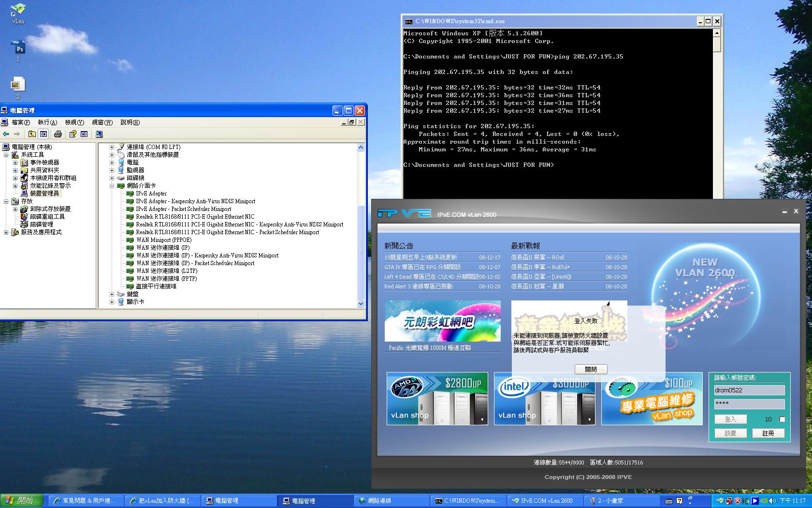This screenshot has height=508, width=812.
Task: Click the Back arrow in Computer Management toolbar
Action: (6, 134)
